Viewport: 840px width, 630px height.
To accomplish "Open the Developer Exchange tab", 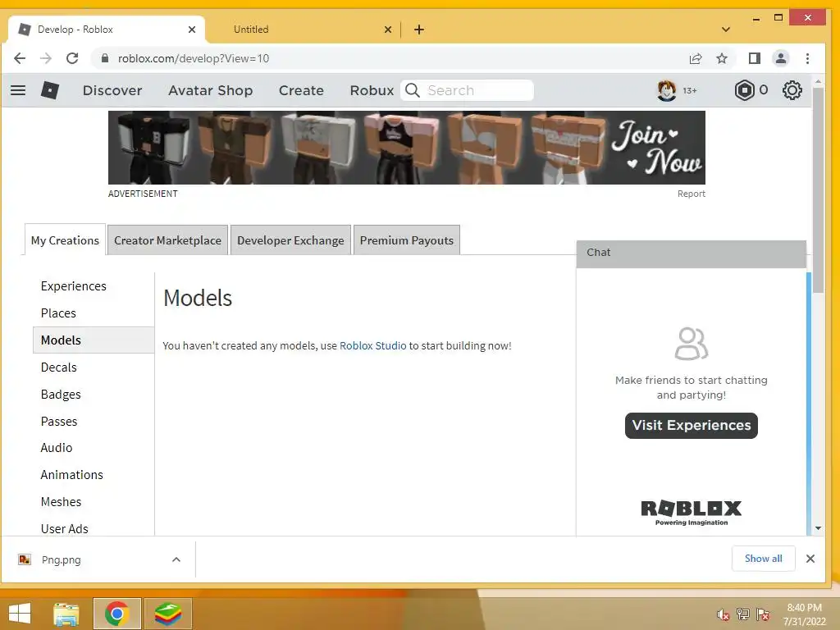I will click(290, 240).
